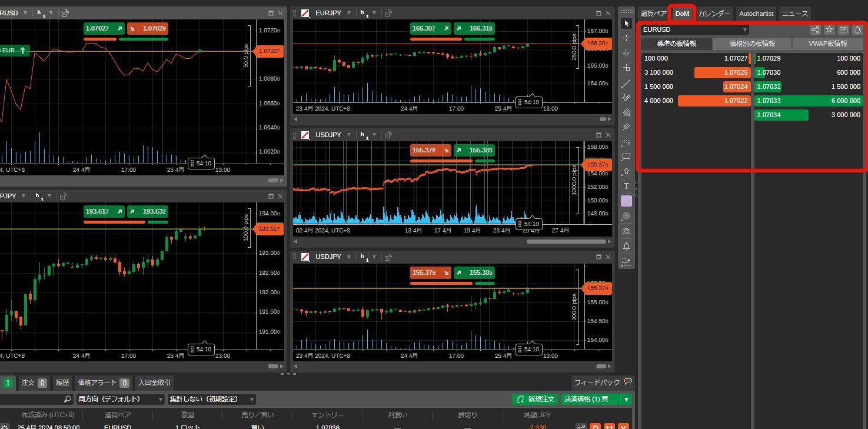Switch to 価格別の板情報 tab

(x=752, y=44)
